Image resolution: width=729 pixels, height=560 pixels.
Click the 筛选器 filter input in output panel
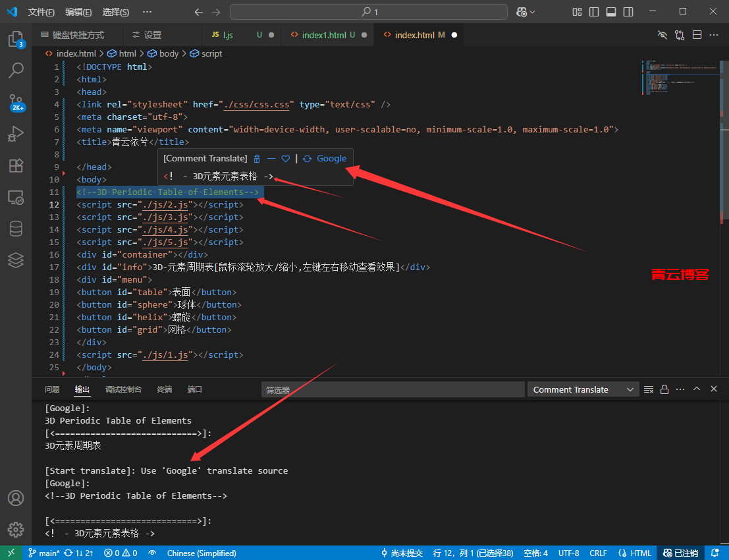[393, 390]
